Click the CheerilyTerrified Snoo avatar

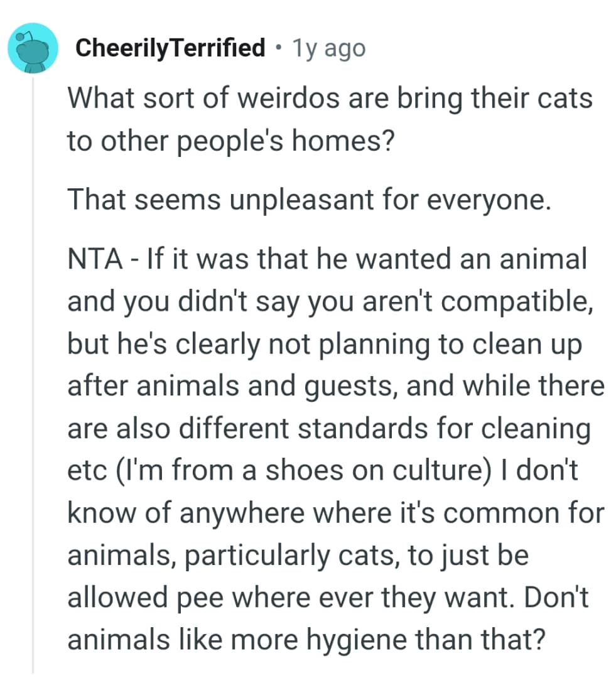point(33,48)
